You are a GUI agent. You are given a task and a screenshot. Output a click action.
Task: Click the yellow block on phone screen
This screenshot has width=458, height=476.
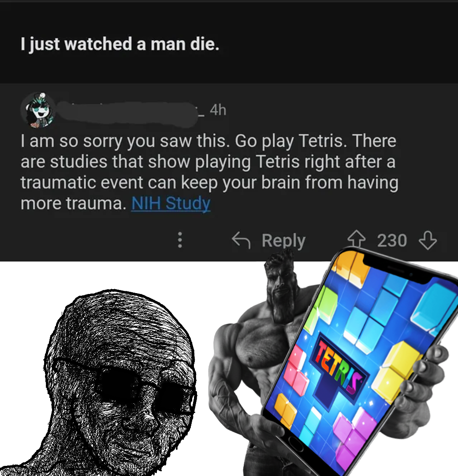[x=395, y=370]
